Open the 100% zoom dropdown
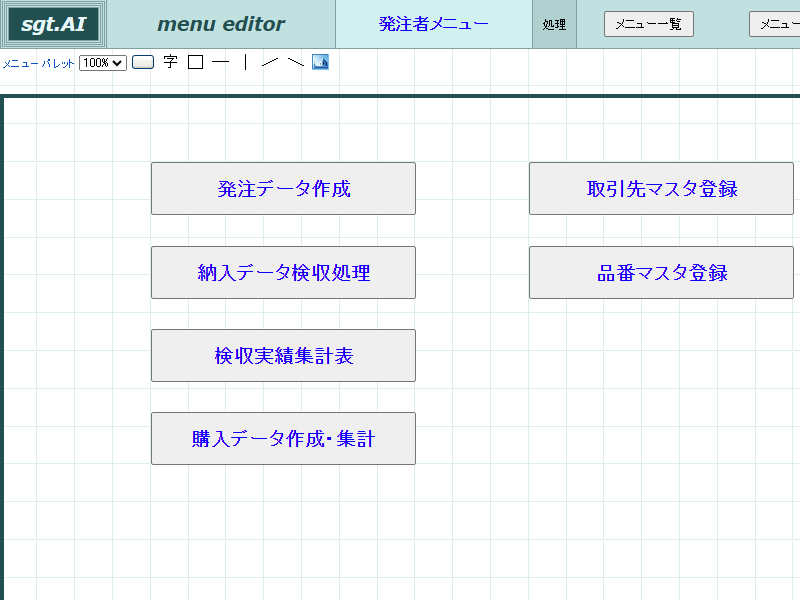The image size is (800, 600). (x=103, y=63)
